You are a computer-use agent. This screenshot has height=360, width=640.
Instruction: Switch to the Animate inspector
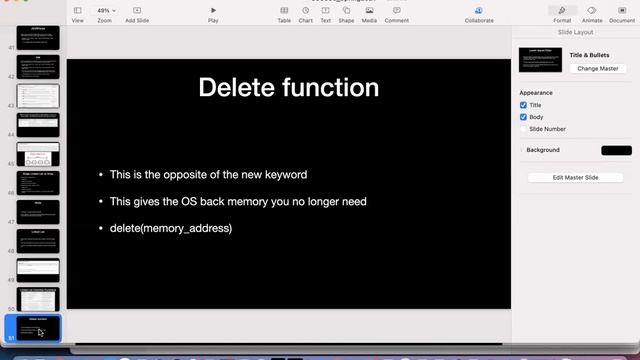pyautogui.click(x=592, y=11)
